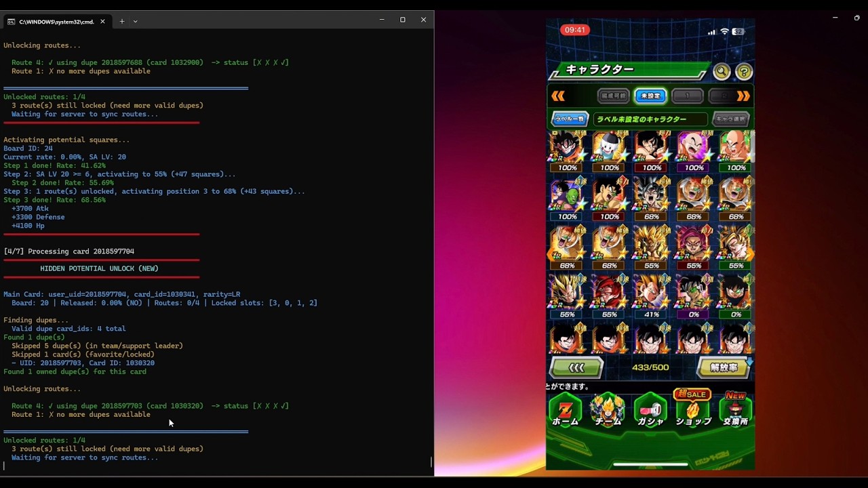The image size is (868, 488).
Task: Click the "Valid dupe card_ids: 4 total" line
Action: coord(68,329)
